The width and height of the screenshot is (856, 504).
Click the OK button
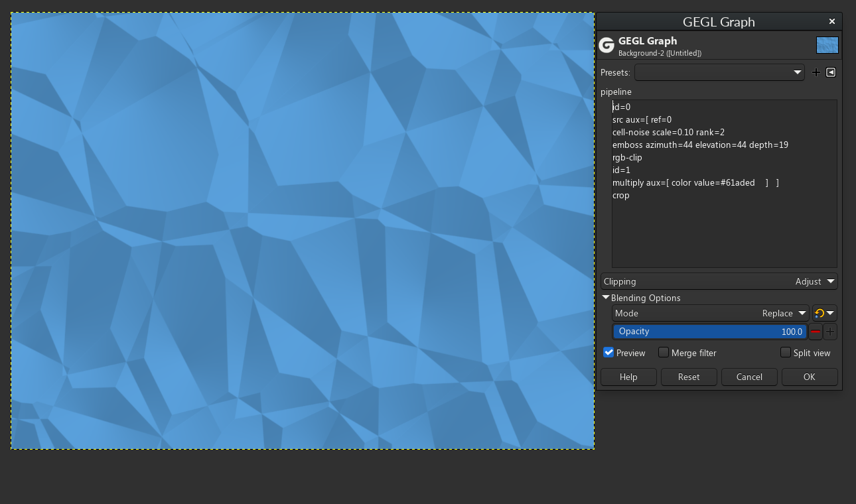click(810, 377)
